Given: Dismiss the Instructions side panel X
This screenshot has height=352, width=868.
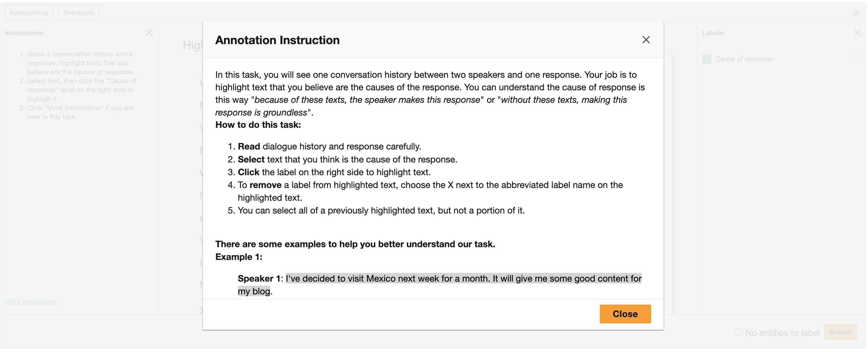Looking at the screenshot, I should pyautogui.click(x=149, y=33).
